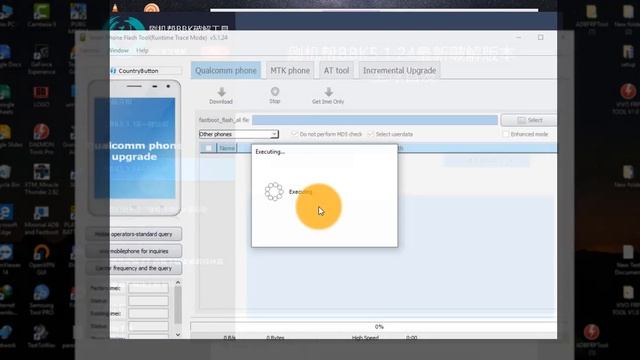The width and height of the screenshot is (640, 360).
Task: Enable the Enhanced mode checkbox
Action: click(x=506, y=134)
